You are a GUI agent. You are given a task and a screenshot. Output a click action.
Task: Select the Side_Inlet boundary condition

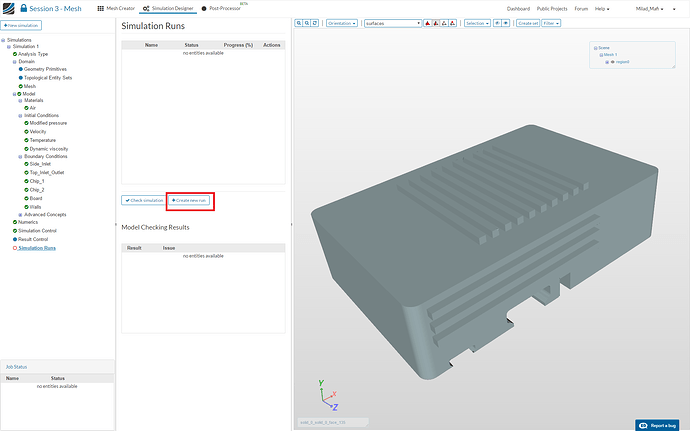40,164
